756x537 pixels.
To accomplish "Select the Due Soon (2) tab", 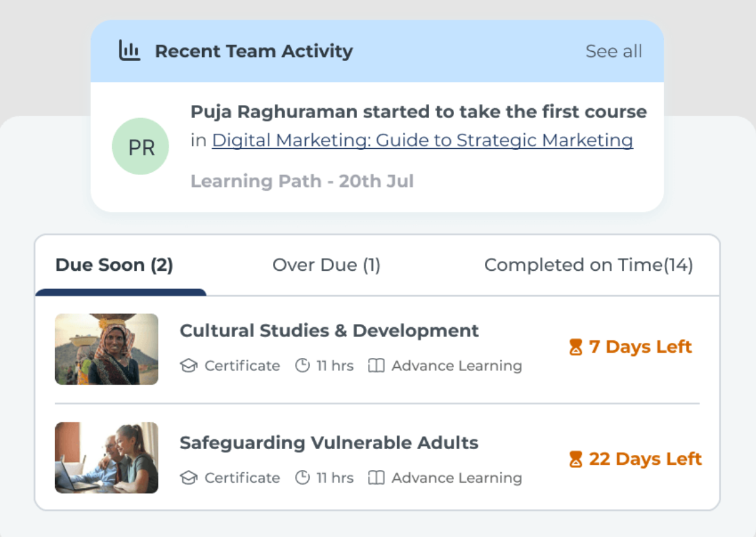I will pyautogui.click(x=114, y=265).
